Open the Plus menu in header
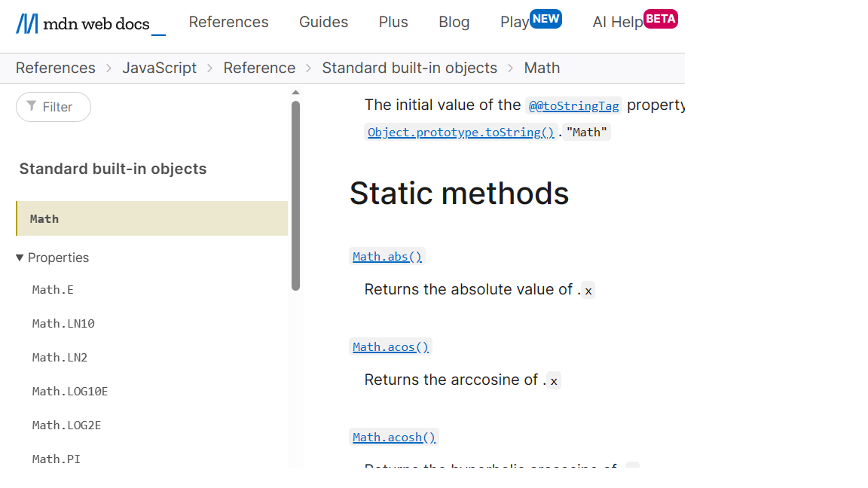This screenshot has height=488, width=868. point(393,22)
